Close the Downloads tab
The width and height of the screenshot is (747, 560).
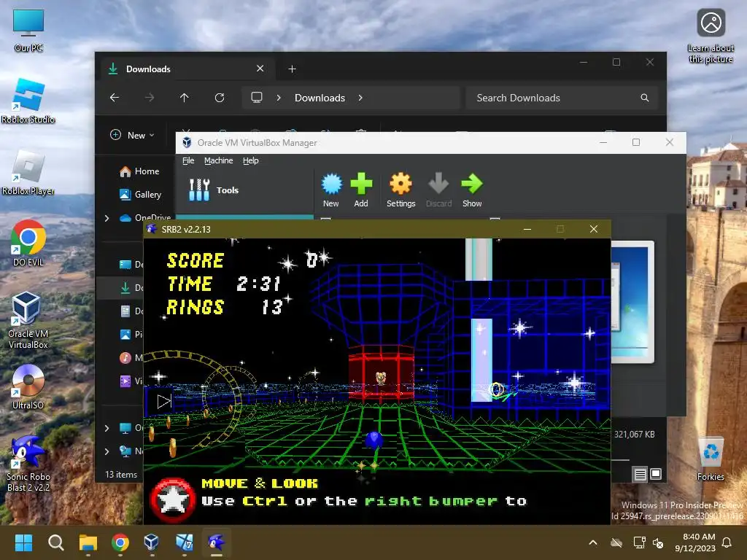260,69
